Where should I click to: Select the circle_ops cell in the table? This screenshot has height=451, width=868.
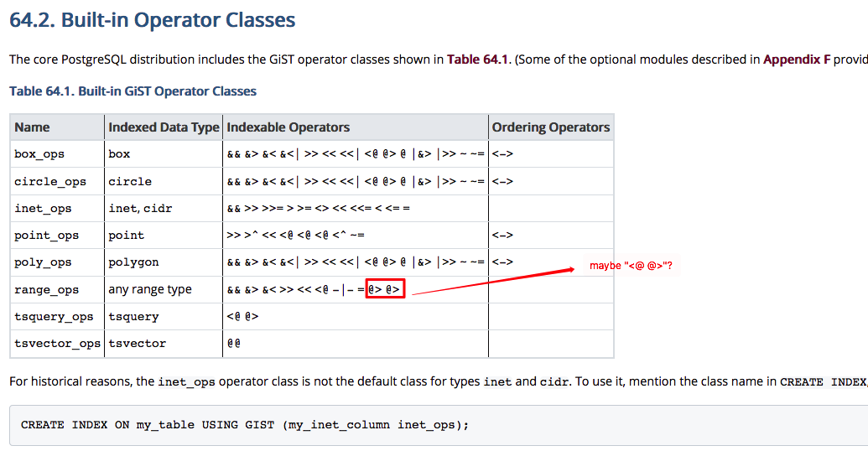pyautogui.click(x=50, y=182)
